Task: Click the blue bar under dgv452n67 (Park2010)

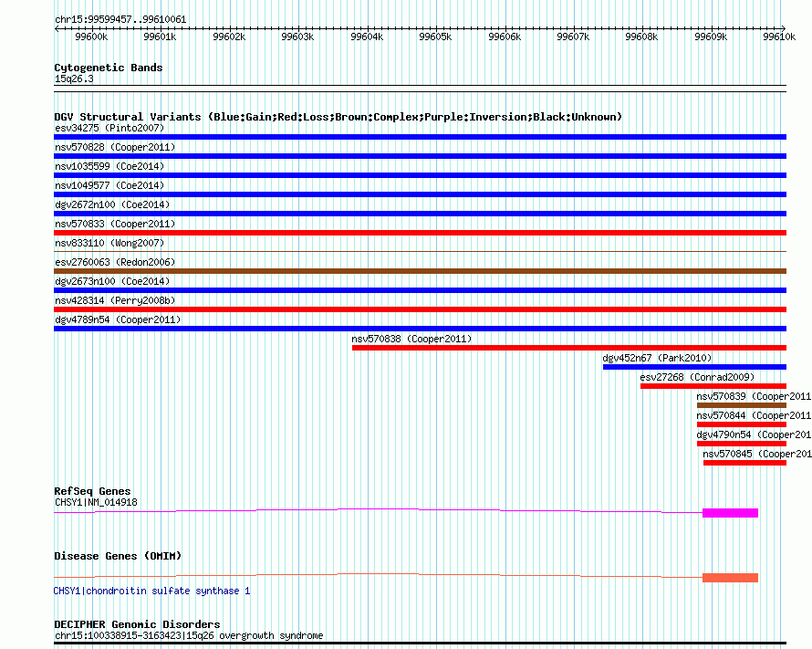Action: click(693, 367)
